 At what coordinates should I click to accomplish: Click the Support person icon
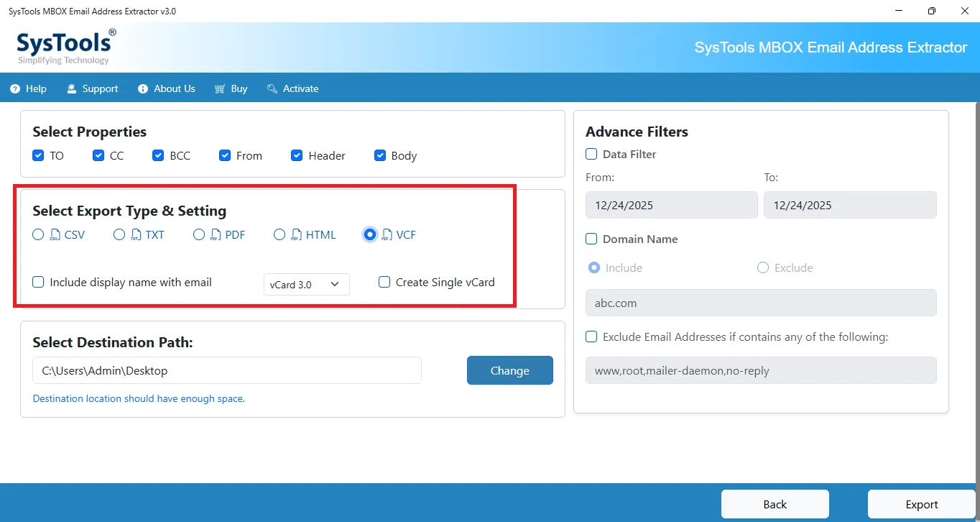tap(72, 89)
